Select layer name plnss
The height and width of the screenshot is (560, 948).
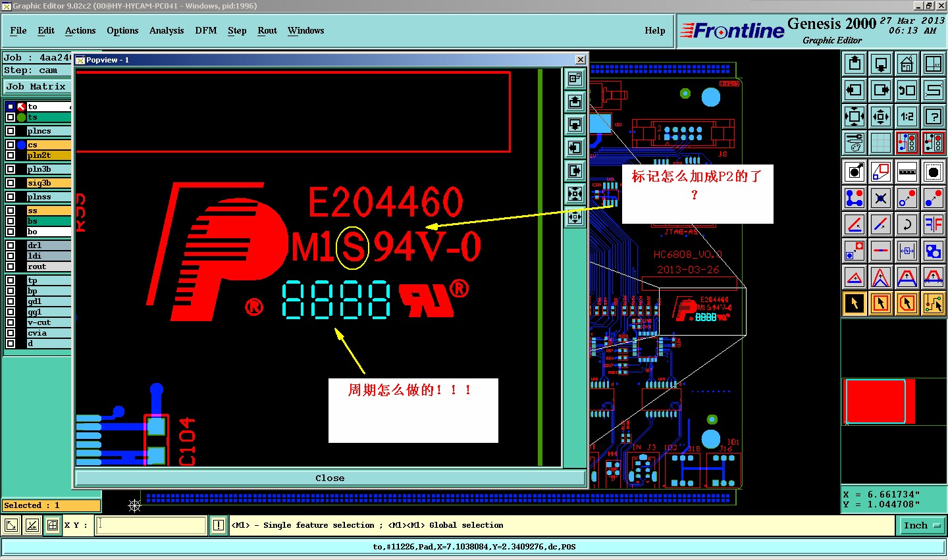point(48,197)
